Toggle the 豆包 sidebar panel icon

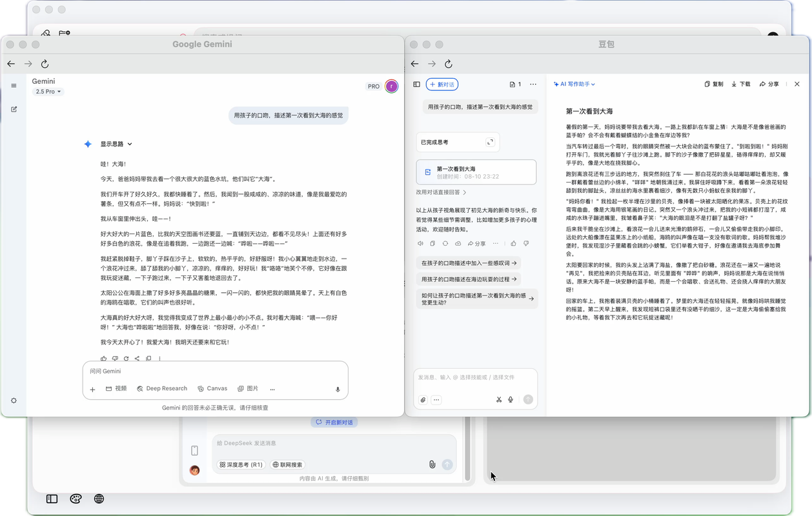coord(417,84)
